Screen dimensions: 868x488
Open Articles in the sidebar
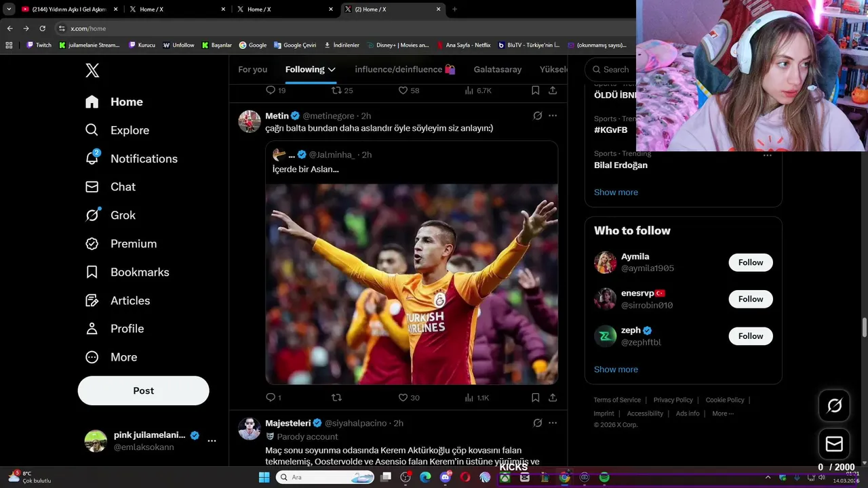[x=117, y=300]
